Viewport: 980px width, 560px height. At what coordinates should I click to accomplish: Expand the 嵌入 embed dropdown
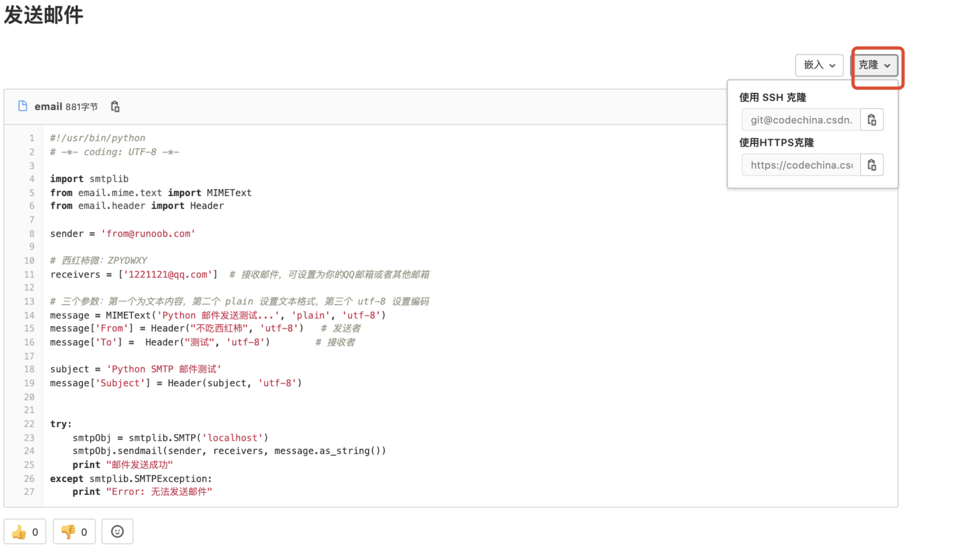click(819, 65)
